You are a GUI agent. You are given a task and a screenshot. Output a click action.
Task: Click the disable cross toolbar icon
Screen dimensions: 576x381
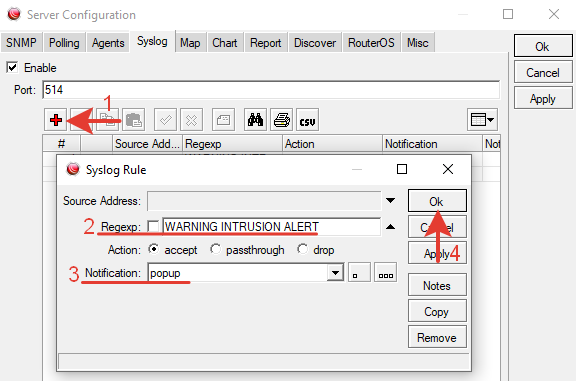pyautogui.click(x=191, y=120)
